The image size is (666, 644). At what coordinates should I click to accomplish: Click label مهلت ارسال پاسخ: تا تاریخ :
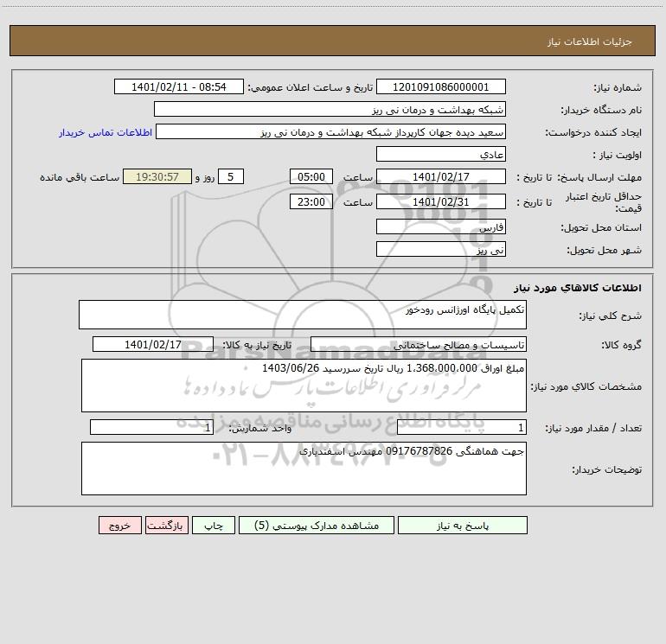[580, 177]
